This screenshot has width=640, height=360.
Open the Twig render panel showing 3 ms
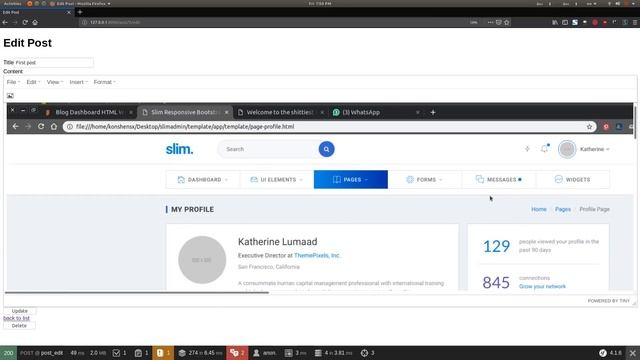(x=296, y=353)
